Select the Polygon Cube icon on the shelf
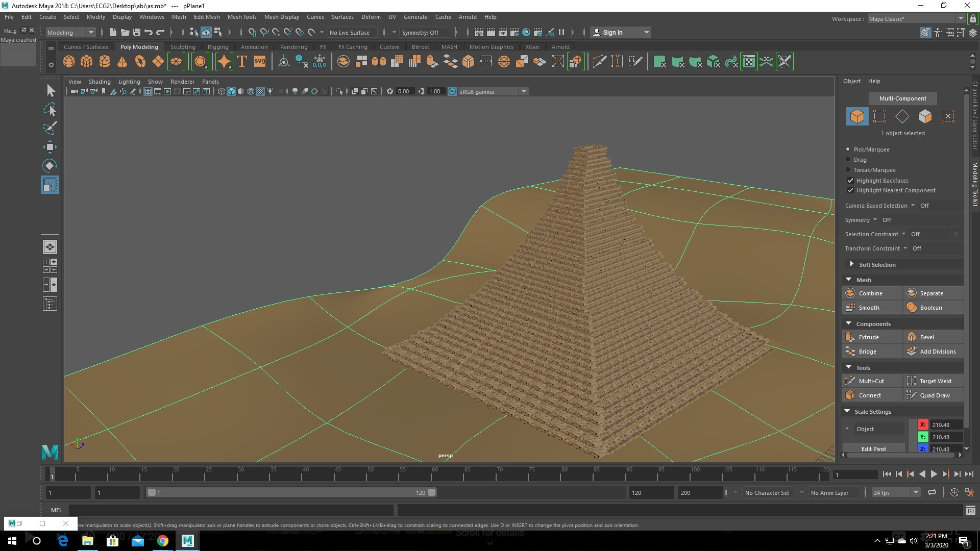Viewport: 980px width, 551px height. click(x=86, y=61)
